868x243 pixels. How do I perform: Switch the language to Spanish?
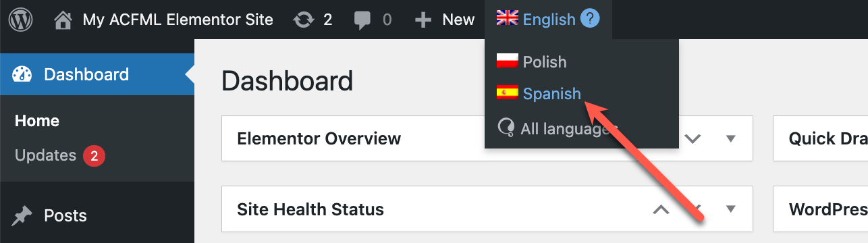[x=551, y=94]
